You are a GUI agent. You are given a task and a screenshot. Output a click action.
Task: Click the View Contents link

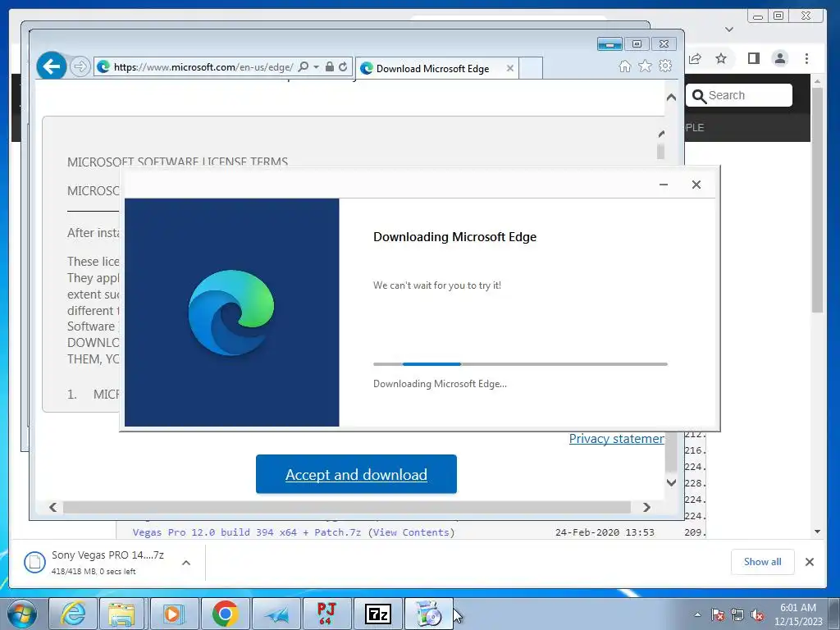click(412, 532)
